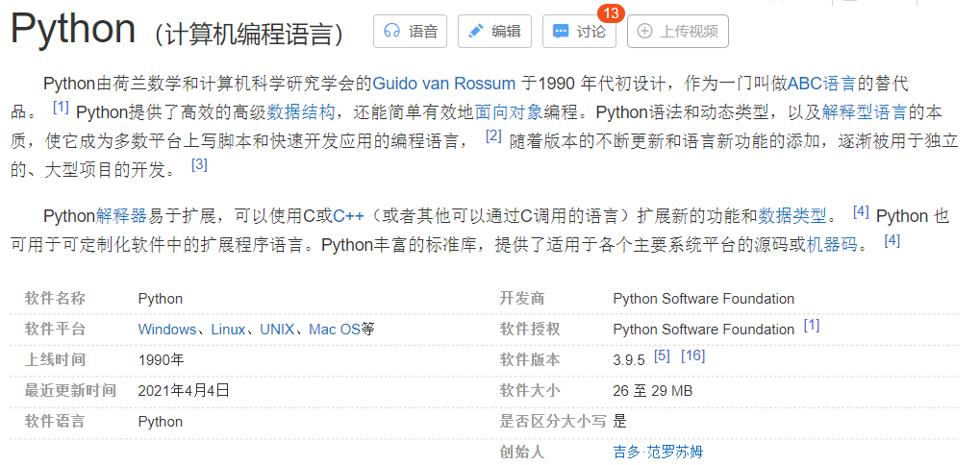Click the 开发商 label
980x465 pixels.
(522, 299)
